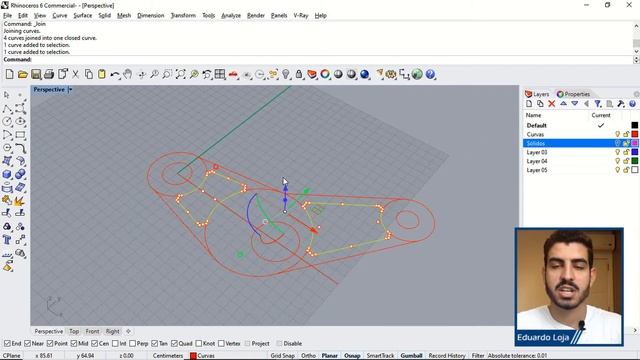Select the Rectangle tool in left sidebar

click(x=20, y=135)
